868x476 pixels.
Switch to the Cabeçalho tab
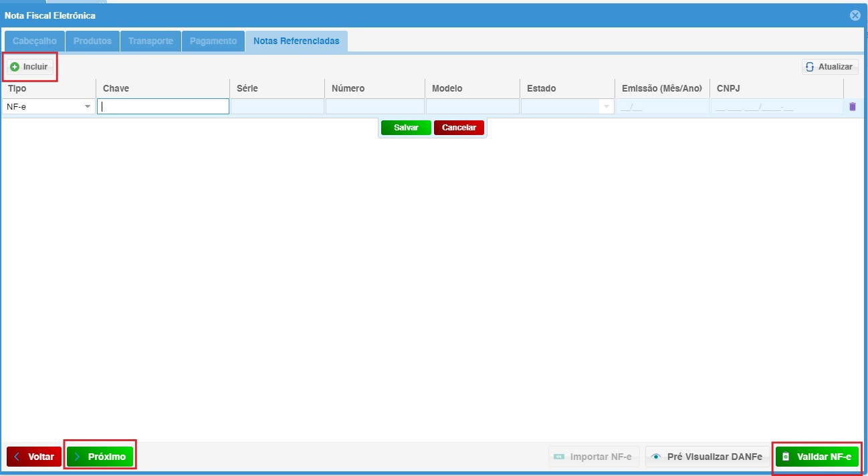[34, 41]
